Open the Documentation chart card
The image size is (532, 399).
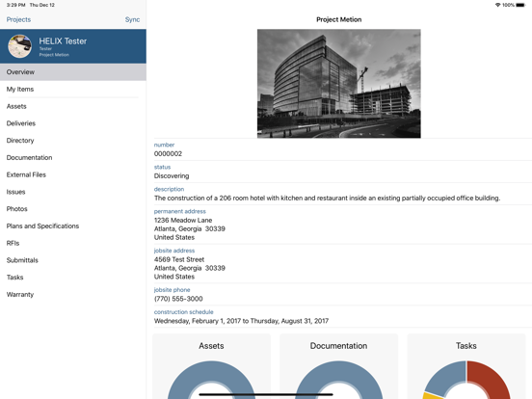(338, 366)
